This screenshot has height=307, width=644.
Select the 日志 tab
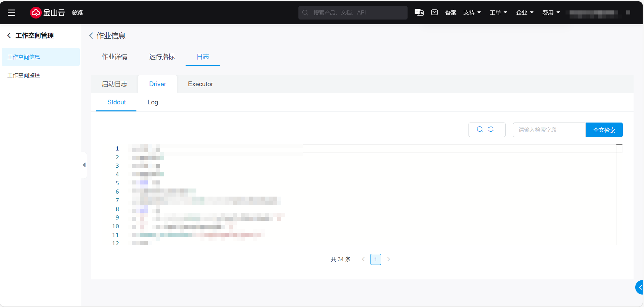203,57
